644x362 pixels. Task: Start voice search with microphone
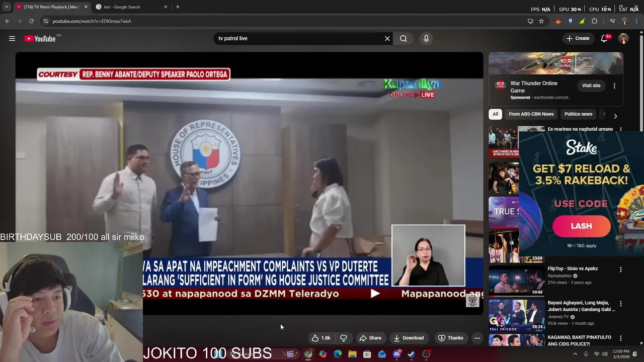click(426, 39)
